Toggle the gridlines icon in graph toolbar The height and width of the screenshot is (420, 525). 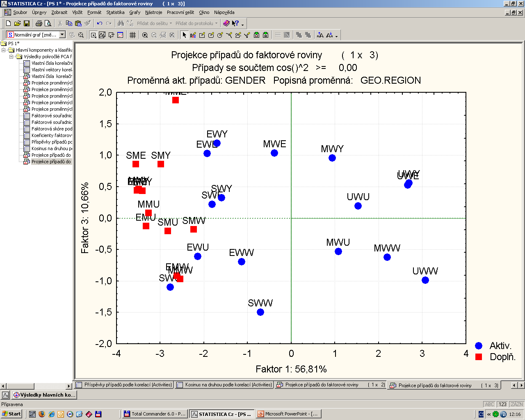tap(132, 35)
